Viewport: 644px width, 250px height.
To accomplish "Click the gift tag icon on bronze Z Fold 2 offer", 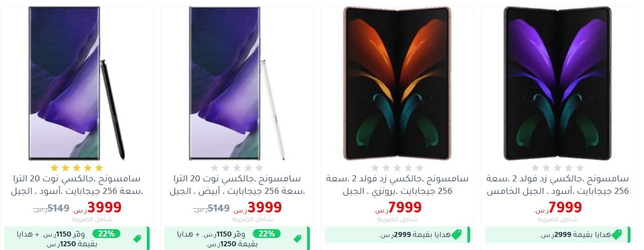I will tap(456, 235).
